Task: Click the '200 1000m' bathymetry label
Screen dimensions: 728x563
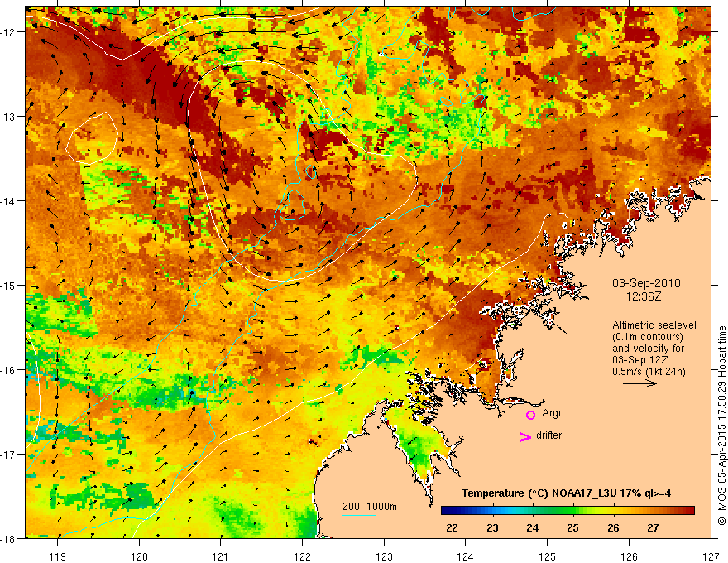Action: click(370, 507)
